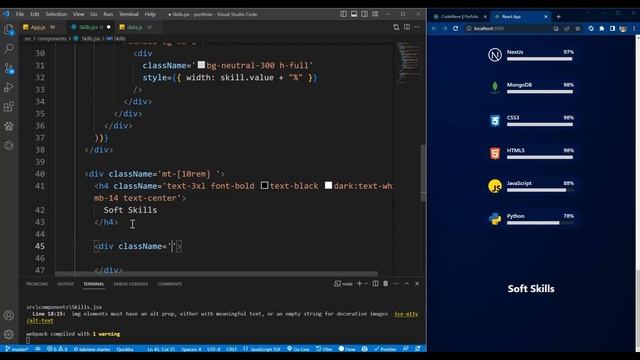Viewport: 640px width, 360px height.
Task: Click the Quokka status bar item
Action: pos(125,349)
